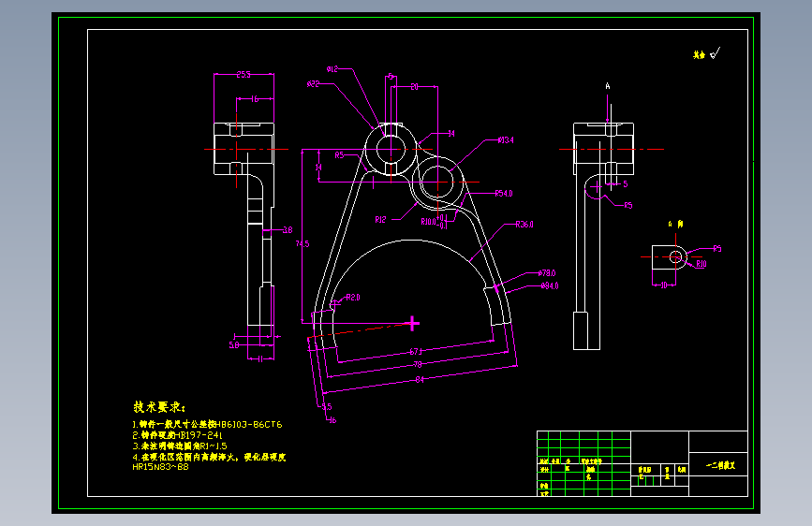Image resolution: width=812 pixels, height=526 pixels.
Task: Select the ø22 diameter label
Action: coord(314,84)
